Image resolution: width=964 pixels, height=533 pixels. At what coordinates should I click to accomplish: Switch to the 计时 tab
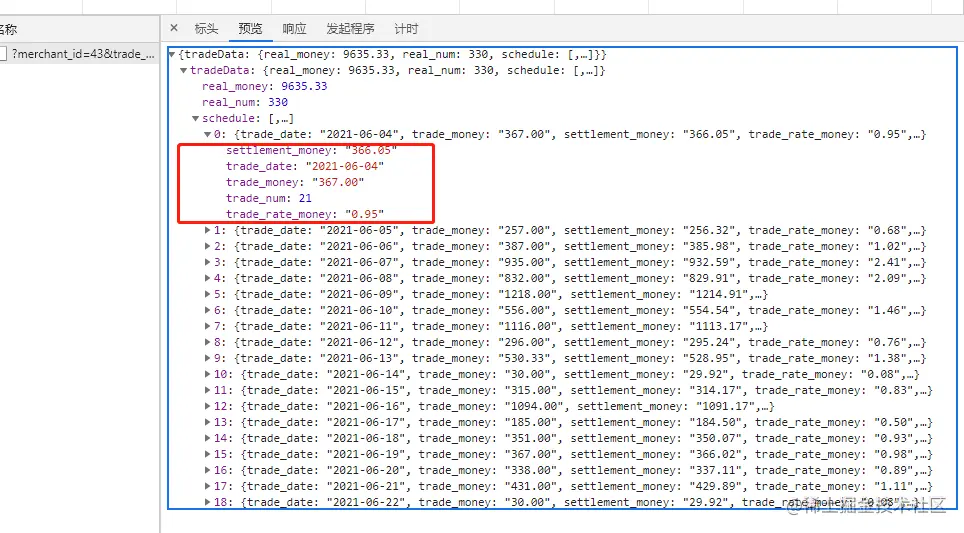(406, 28)
